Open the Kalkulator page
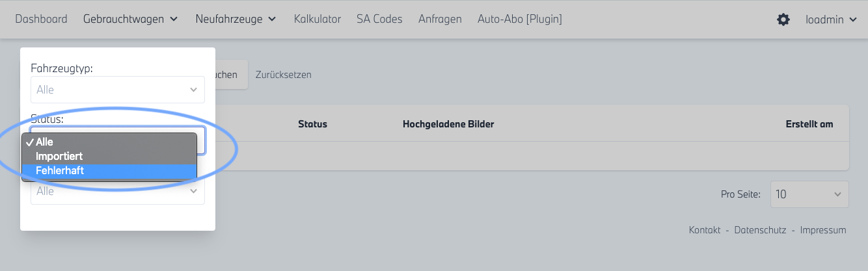Image resolution: width=868 pixels, height=271 pixels. click(317, 19)
